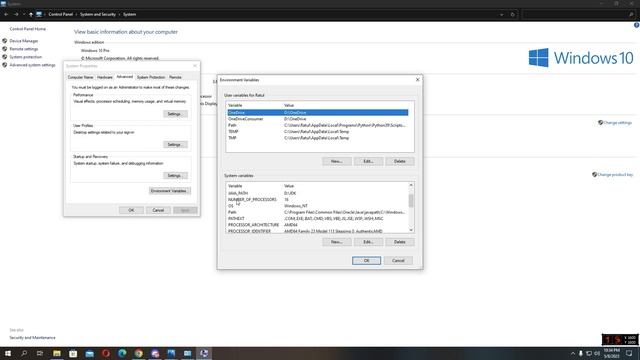Viewport: 640px width, 360px height.
Task: Open Opera browser from taskbar
Action: click(x=106, y=353)
